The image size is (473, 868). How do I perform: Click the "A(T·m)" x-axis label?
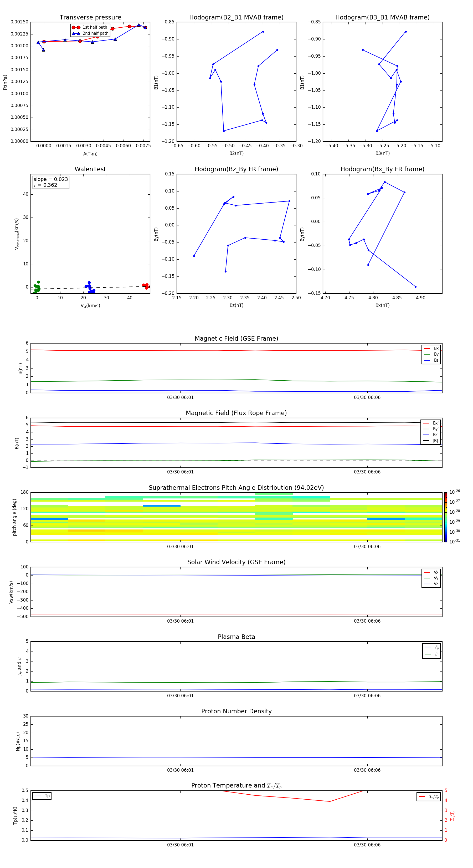(x=90, y=154)
